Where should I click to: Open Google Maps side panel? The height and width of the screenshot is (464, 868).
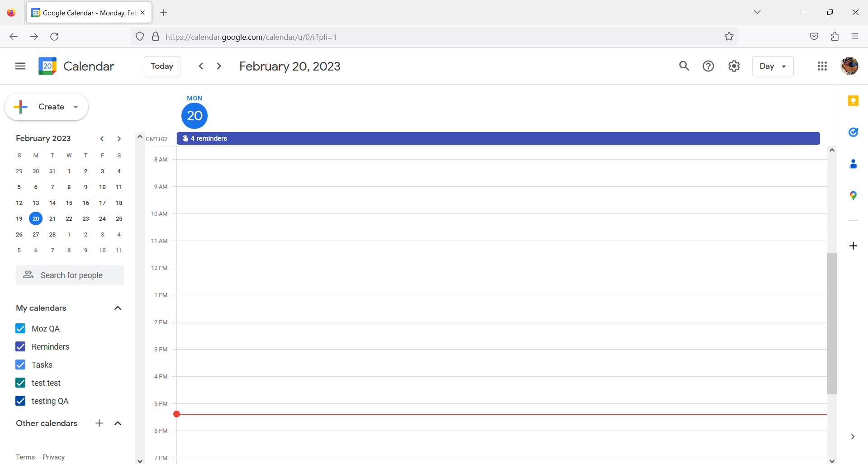pyautogui.click(x=853, y=195)
